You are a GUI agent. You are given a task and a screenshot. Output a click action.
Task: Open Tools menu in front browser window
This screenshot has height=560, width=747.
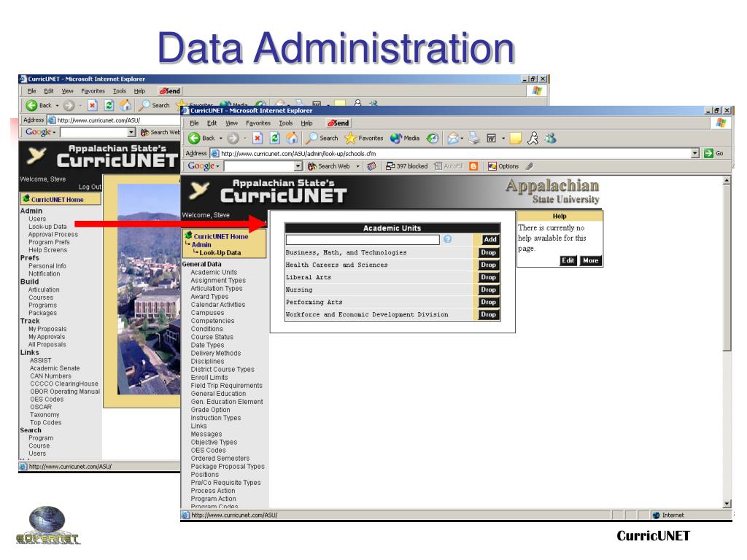(x=286, y=122)
